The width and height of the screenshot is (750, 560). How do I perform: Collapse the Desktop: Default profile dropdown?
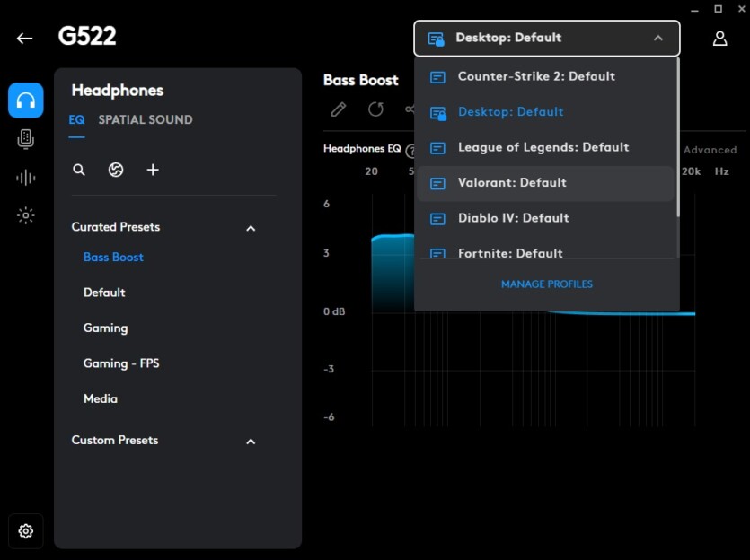click(x=658, y=39)
